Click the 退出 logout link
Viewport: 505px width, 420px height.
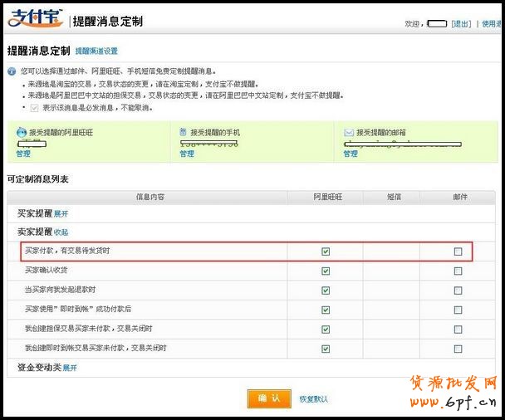point(461,24)
